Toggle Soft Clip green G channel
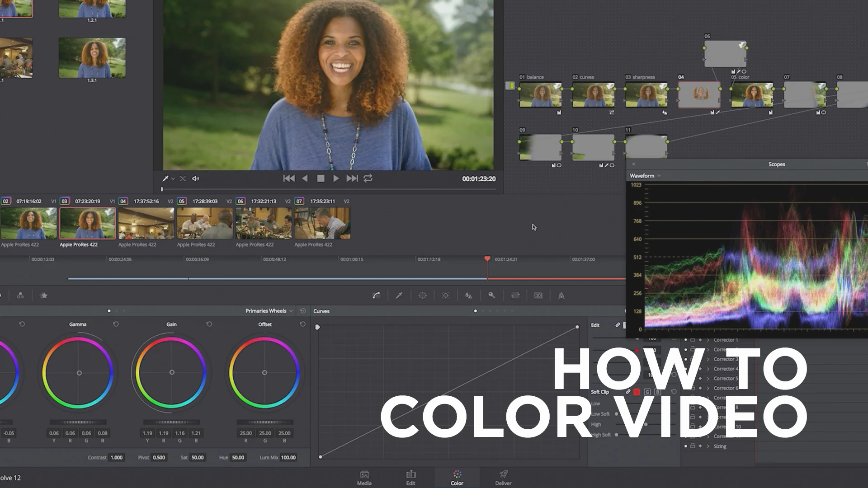Screen dimensions: 868x488 [647, 392]
